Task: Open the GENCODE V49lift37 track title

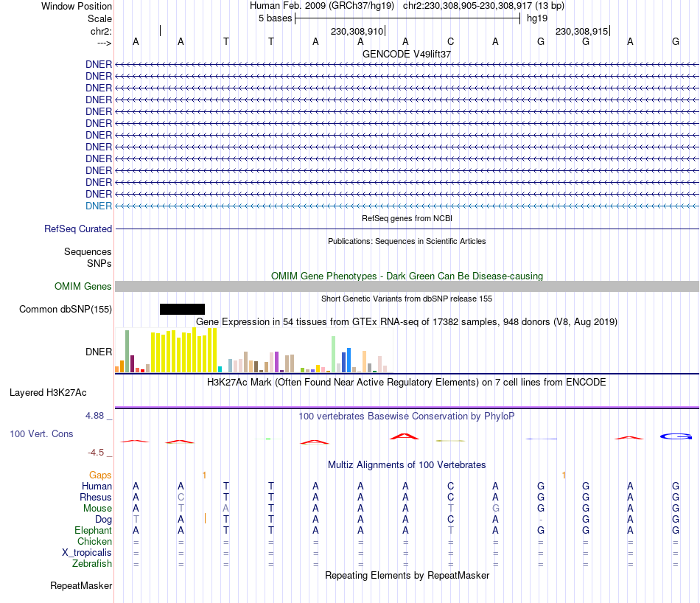Action: click(407, 54)
